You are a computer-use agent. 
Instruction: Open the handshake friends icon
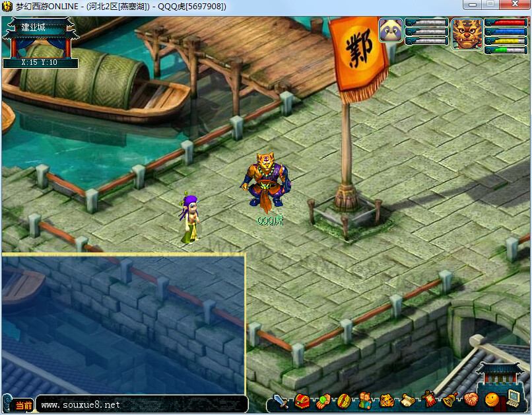coord(471,400)
